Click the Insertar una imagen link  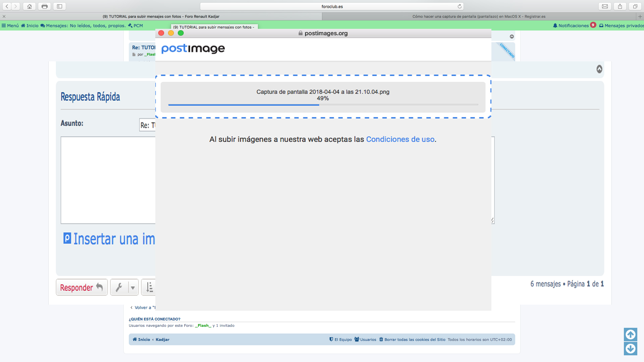110,239
